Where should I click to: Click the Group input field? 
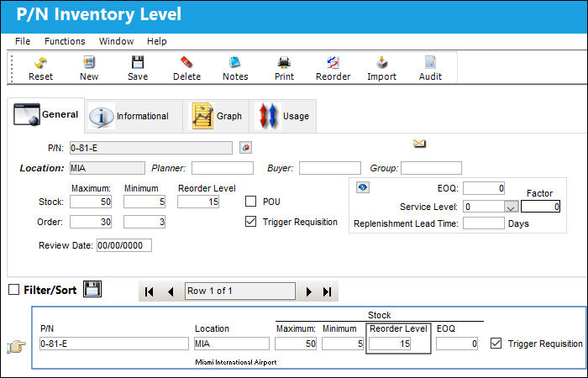(x=431, y=168)
